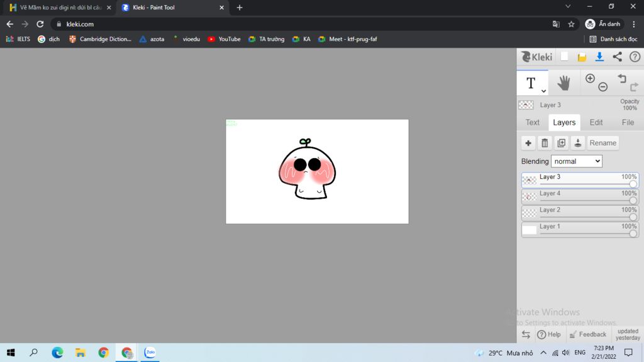The height and width of the screenshot is (362, 644).
Task: Add a new layer
Action: pyautogui.click(x=528, y=143)
